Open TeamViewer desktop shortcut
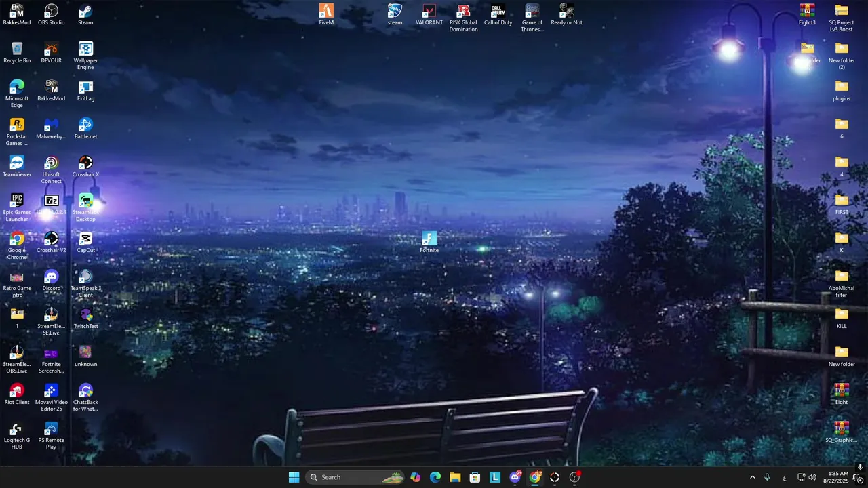The image size is (868, 488). 17,167
